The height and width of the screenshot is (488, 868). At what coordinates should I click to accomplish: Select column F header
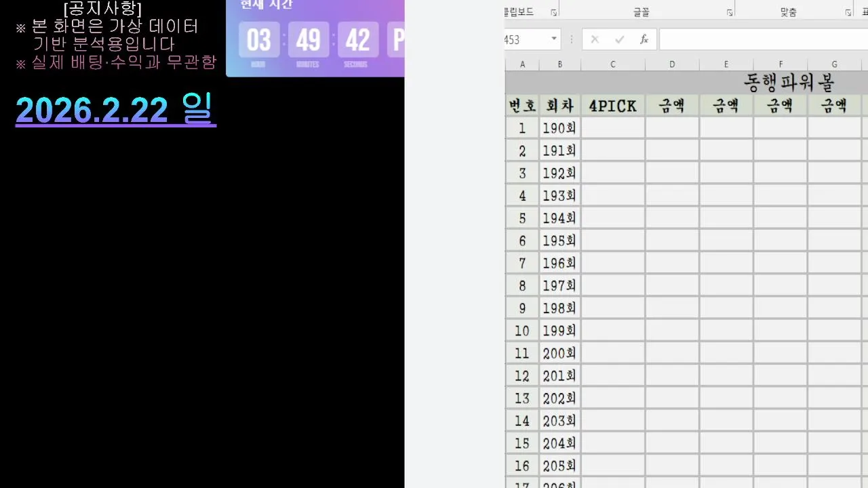click(781, 64)
